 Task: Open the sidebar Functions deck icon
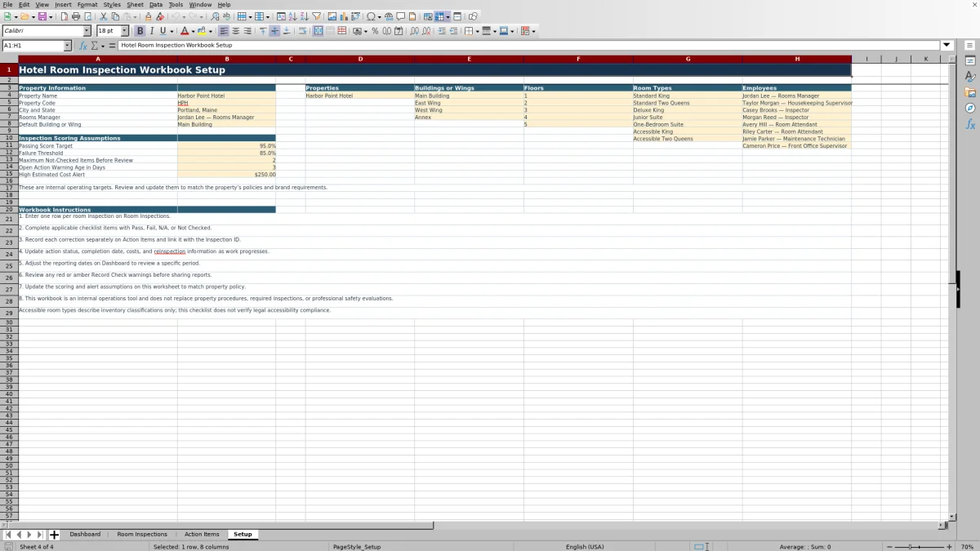pos(970,124)
